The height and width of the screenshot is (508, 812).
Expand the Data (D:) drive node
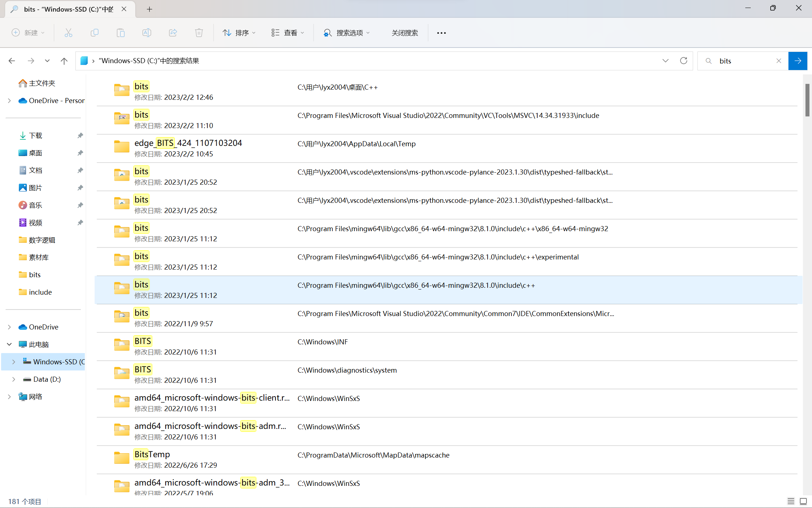14,379
